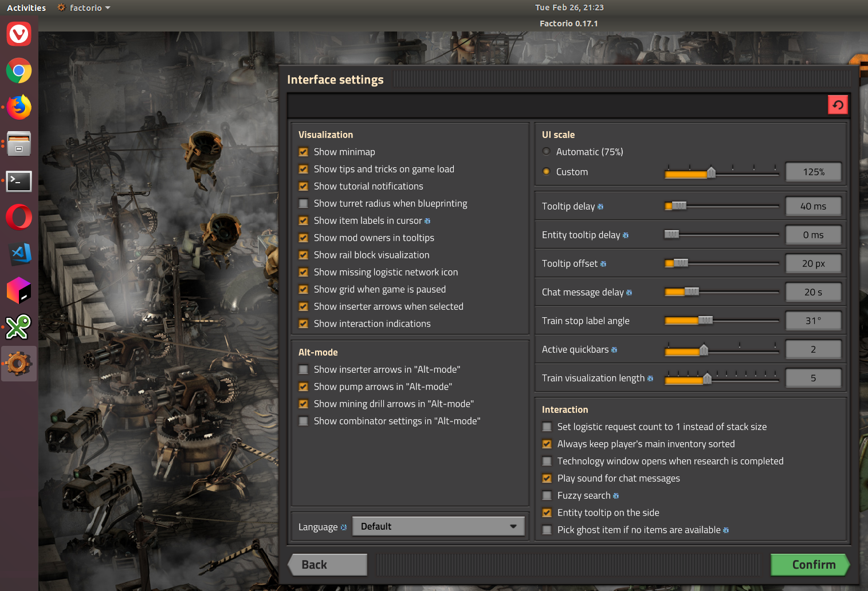Toggle Play sound for chat messages
This screenshot has width=868, height=591.
(547, 478)
